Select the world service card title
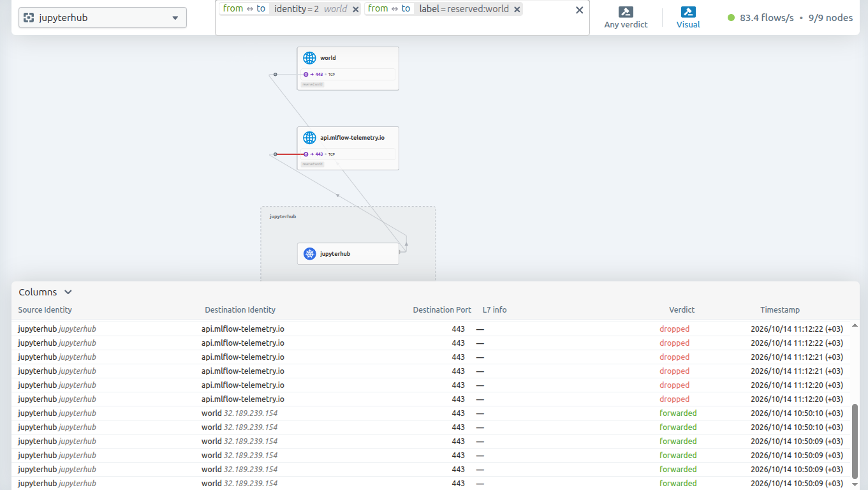868x490 pixels. (328, 58)
